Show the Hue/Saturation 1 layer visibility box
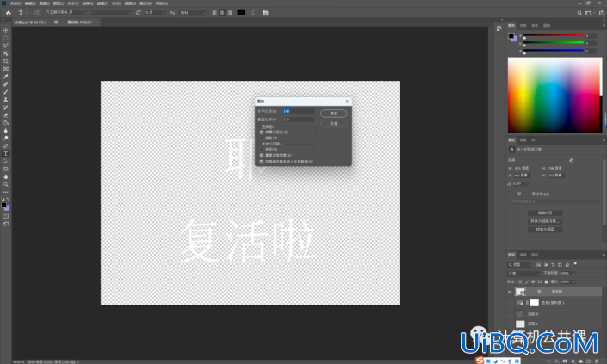 point(510,303)
